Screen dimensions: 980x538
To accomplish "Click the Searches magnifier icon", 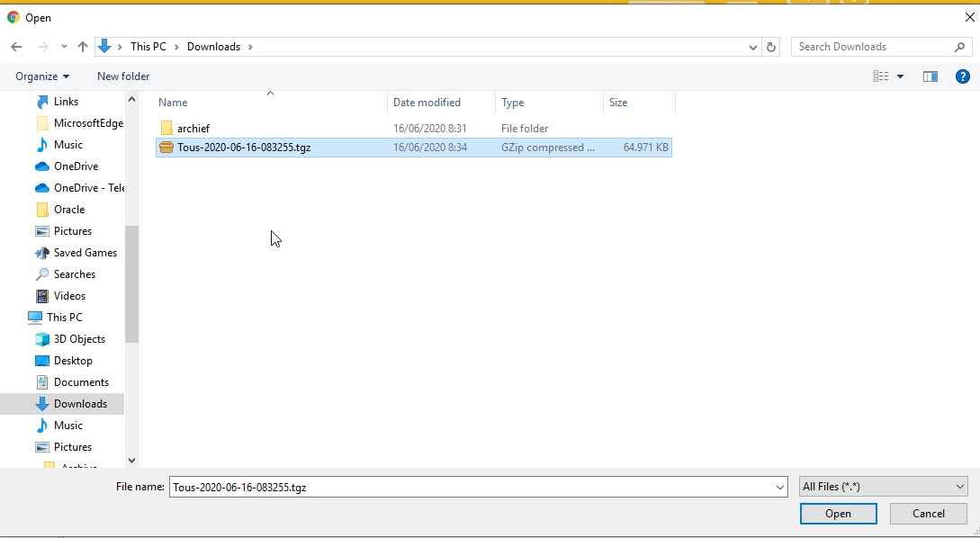I will [42, 274].
